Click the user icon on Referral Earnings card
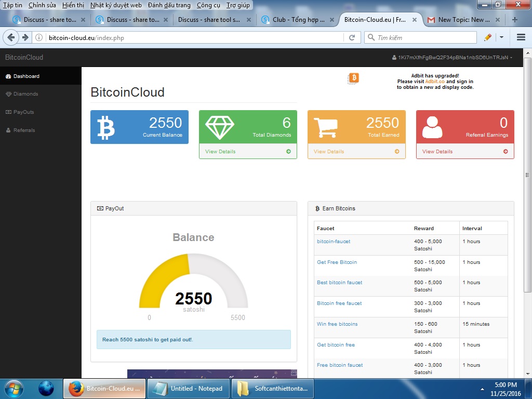 point(432,127)
